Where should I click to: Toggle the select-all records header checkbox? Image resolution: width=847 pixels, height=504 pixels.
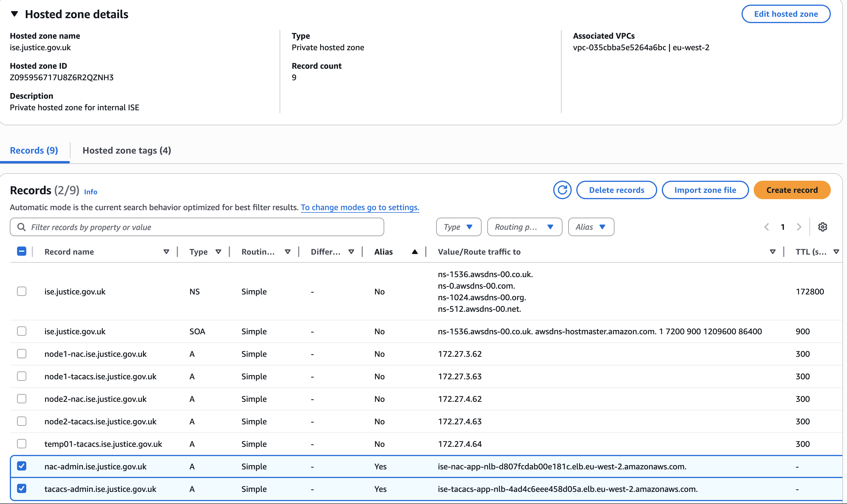(22, 251)
